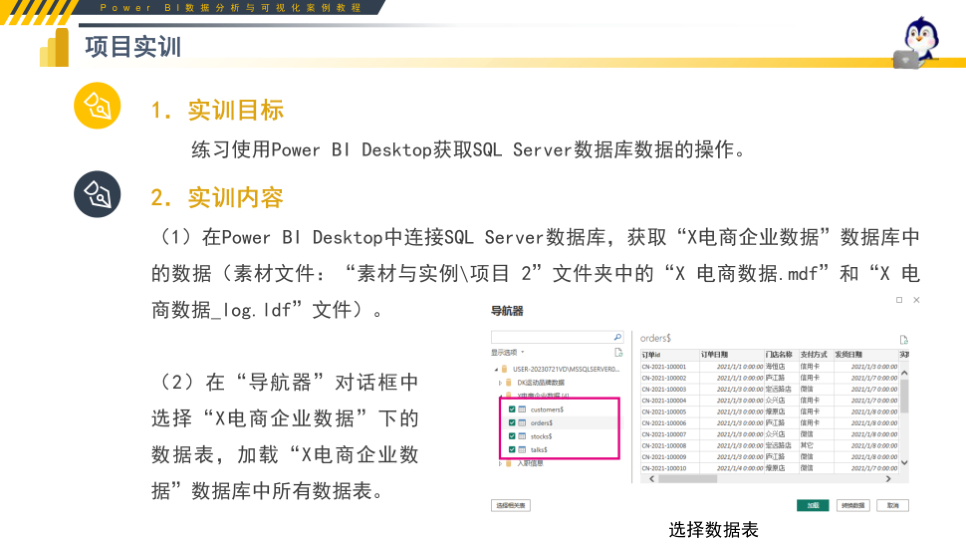Click the 1. 实训目标 heading
Viewport: 966px width, 544px height.
point(217,110)
